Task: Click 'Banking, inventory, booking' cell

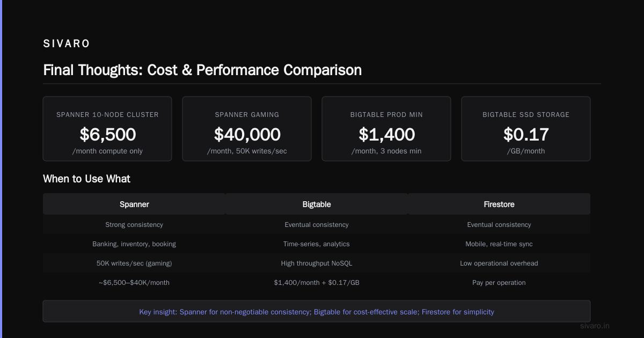Action: coord(134,244)
